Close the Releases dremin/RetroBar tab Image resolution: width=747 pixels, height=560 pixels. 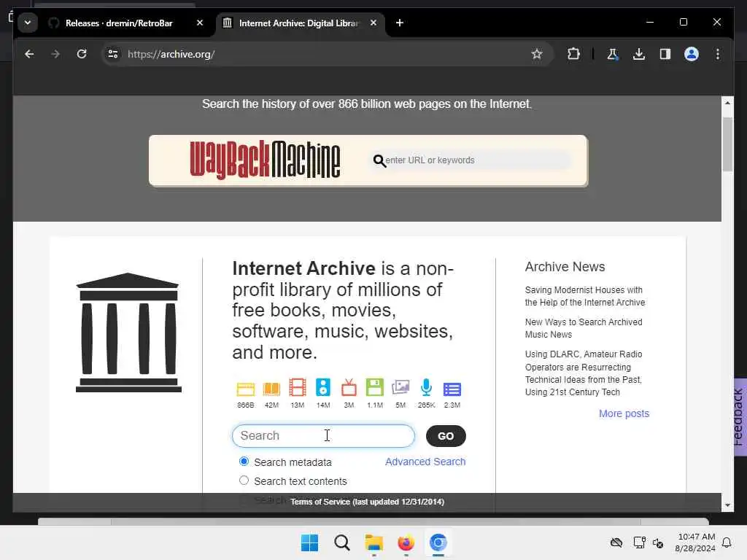click(x=200, y=23)
